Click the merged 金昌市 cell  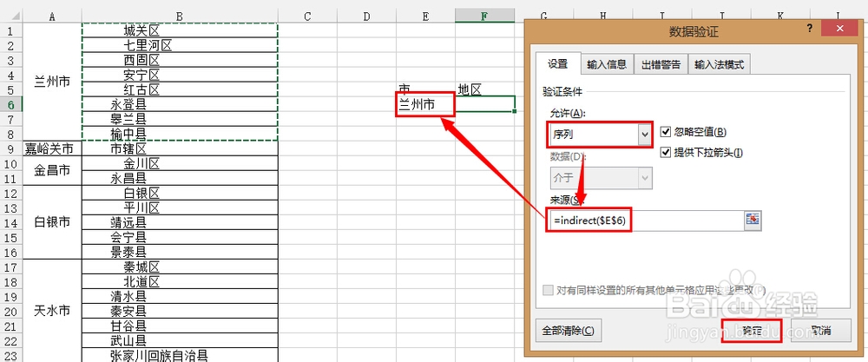coord(52,170)
